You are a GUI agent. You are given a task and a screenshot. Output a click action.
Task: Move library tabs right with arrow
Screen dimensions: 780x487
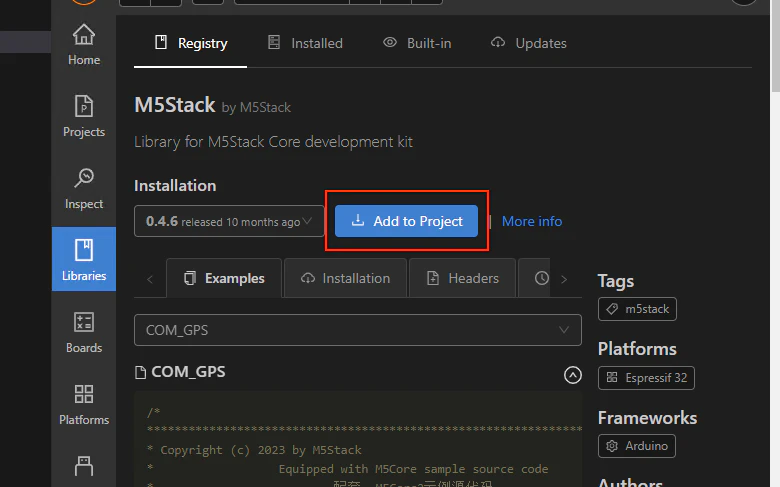click(564, 279)
